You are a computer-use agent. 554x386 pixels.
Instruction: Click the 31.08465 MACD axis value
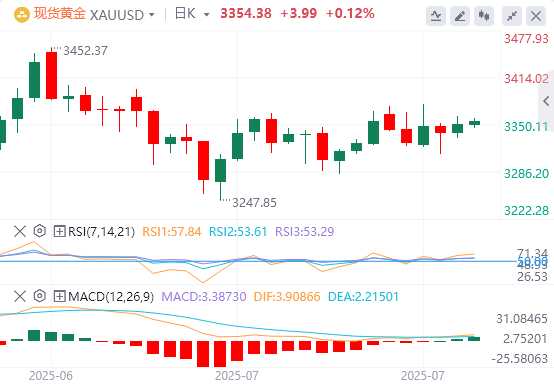click(522, 319)
